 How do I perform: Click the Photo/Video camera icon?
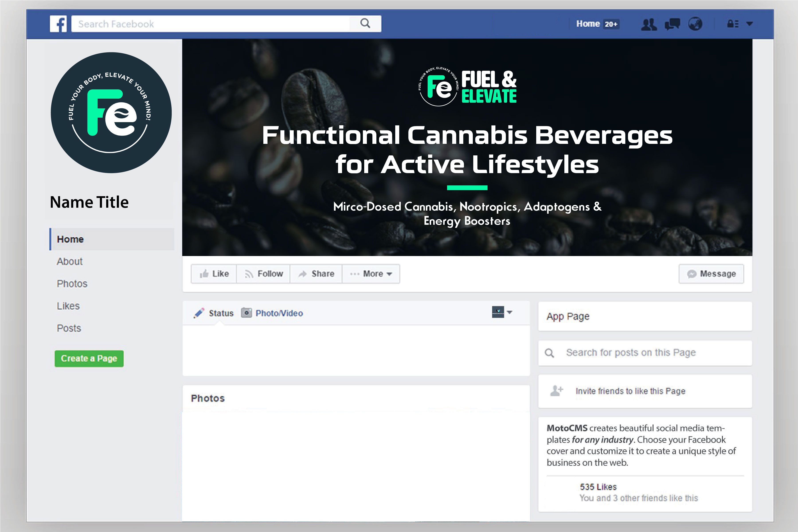pos(246,313)
